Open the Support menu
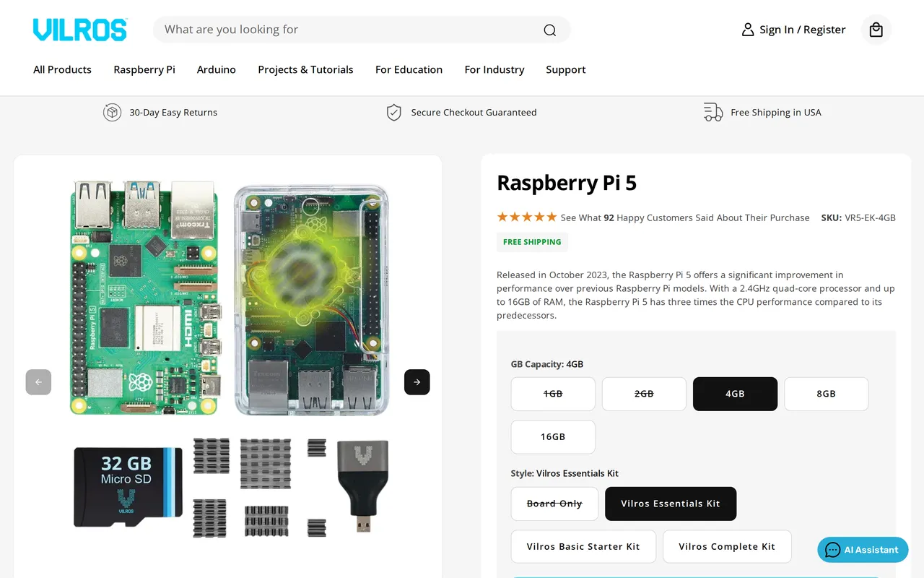Screen dimensions: 924x578 click(566, 69)
